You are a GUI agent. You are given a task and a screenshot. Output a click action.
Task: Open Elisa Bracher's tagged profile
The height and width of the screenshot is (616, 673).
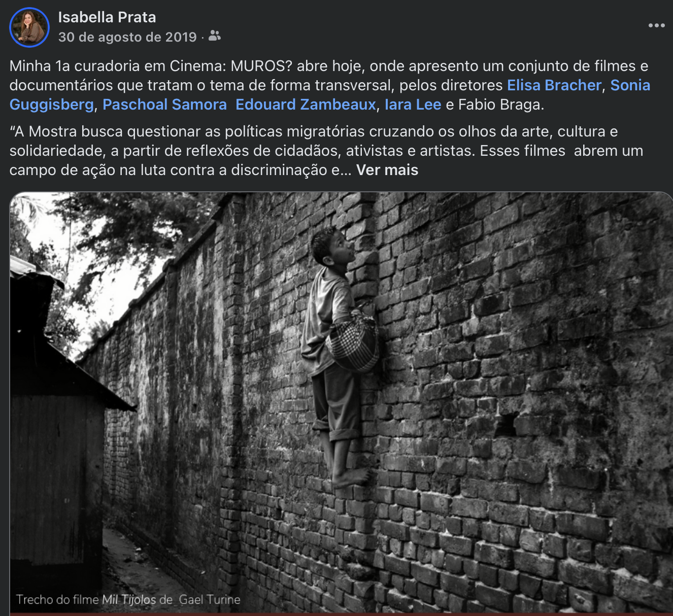point(554,85)
